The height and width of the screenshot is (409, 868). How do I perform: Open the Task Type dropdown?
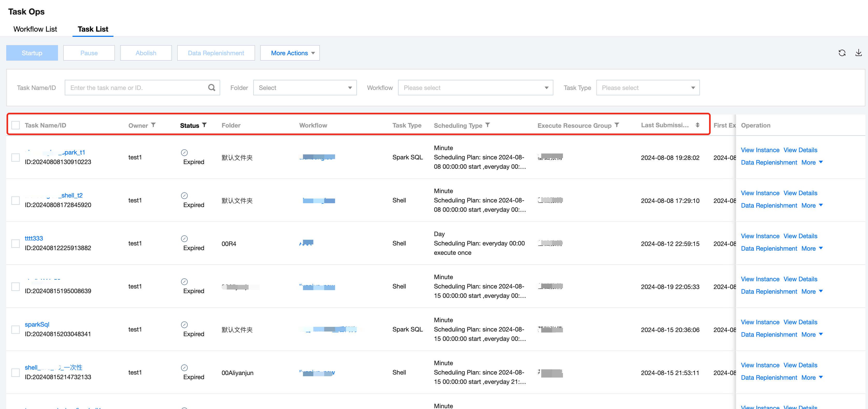[x=648, y=88]
